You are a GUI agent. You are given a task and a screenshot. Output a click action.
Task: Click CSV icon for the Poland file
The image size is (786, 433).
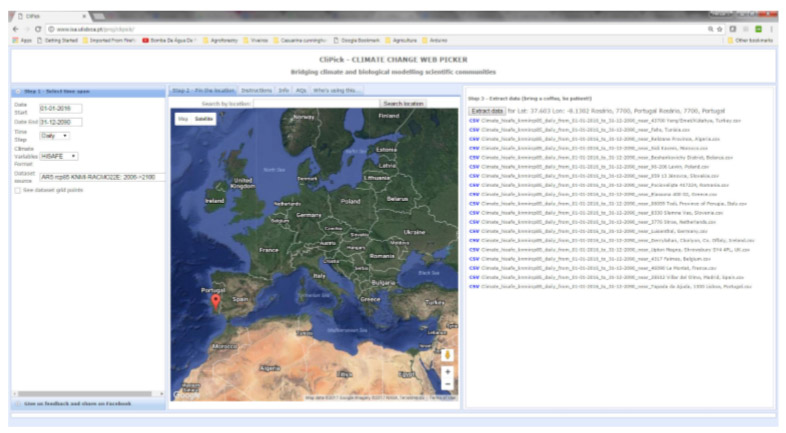(474, 167)
